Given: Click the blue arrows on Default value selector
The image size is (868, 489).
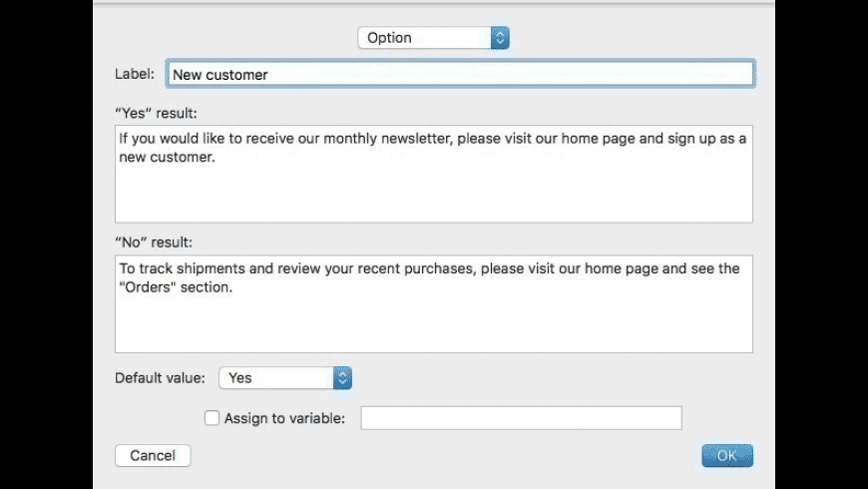Looking at the screenshot, I should [342, 378].
